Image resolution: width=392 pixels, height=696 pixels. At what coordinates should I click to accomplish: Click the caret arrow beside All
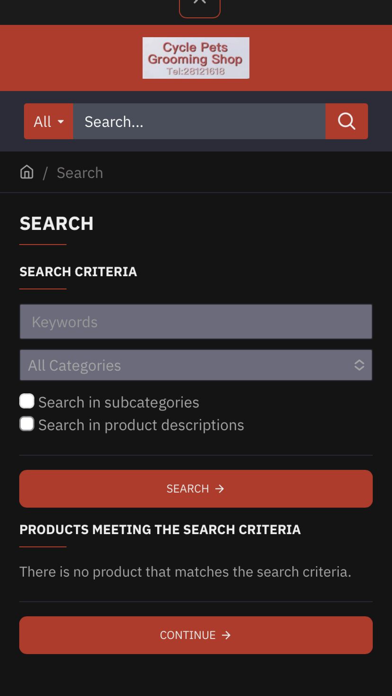tap(61, 122)
